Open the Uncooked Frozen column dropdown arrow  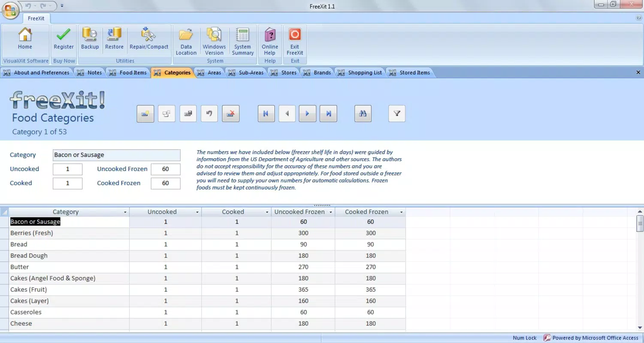(x=331, y=212)
